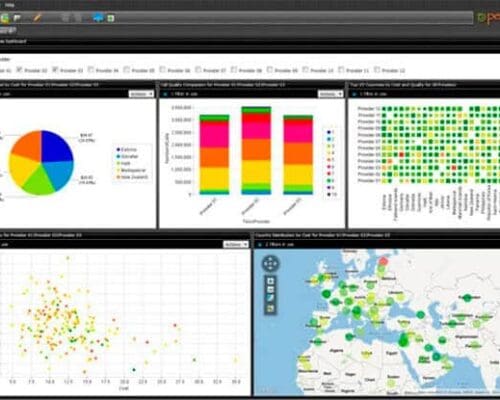Enable the Provider 12 checkbox

(x=377, y=70)
